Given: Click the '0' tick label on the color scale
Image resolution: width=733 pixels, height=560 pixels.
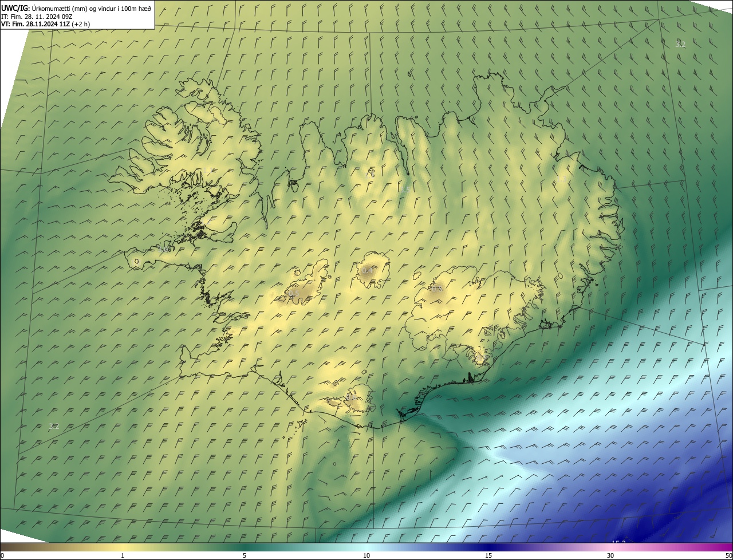Looking at the screenshot, I should [2, 555].
